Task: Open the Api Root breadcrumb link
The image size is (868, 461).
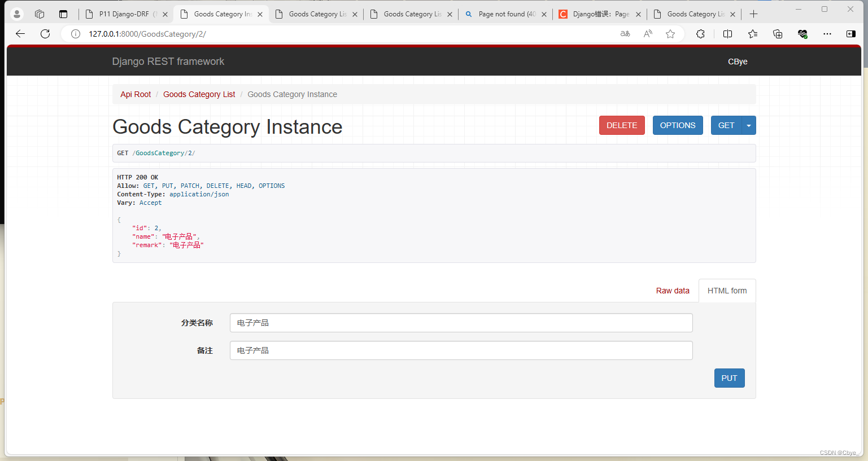Action: [x=136, y=94]
